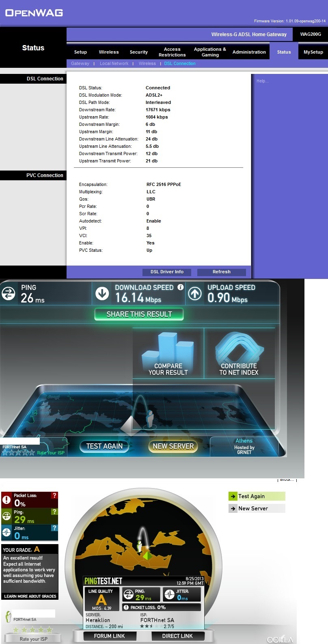The image size is (328, 644).
Task: Open Compare Your Result panel
Action: pyautogui.click(x=168, y=353)
